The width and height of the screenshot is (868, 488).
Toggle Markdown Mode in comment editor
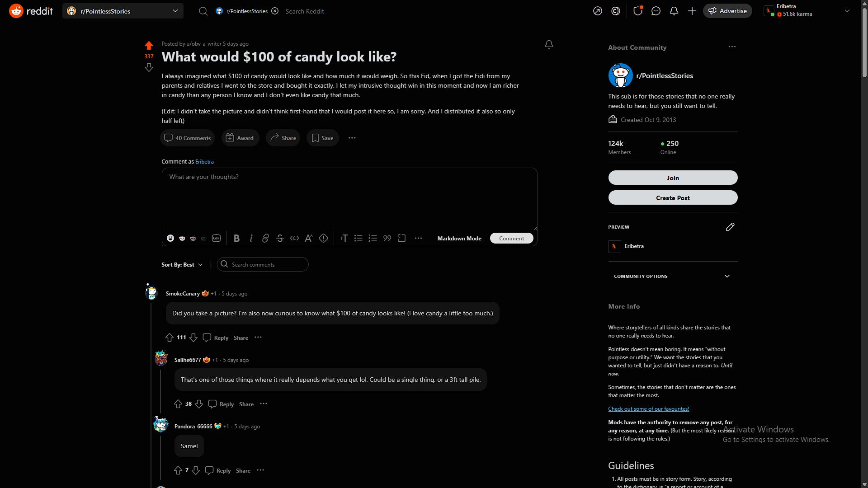[459, 238]
